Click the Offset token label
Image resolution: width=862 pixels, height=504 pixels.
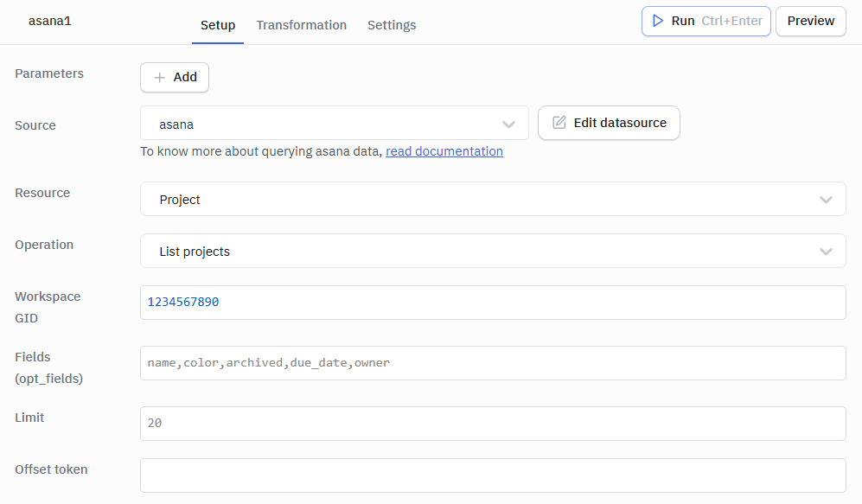point(51,469)
